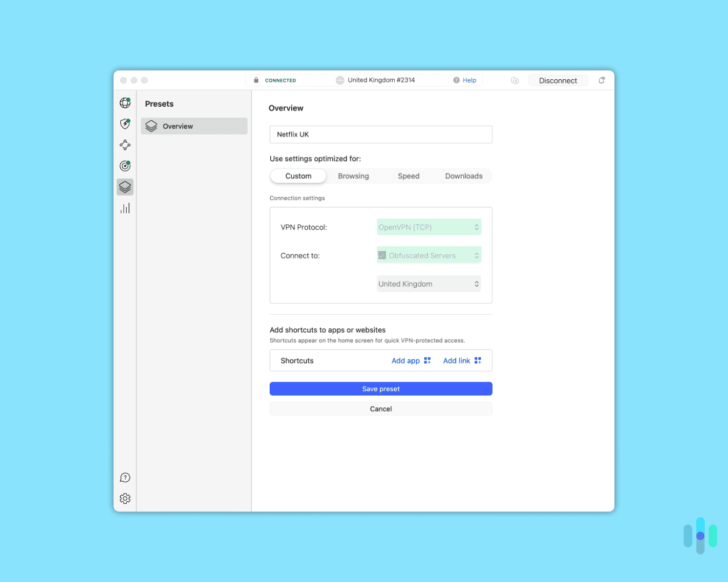Switch optimization to Browsing
The height and width of the screenshot is (582, 728).
tap(353, 176)
